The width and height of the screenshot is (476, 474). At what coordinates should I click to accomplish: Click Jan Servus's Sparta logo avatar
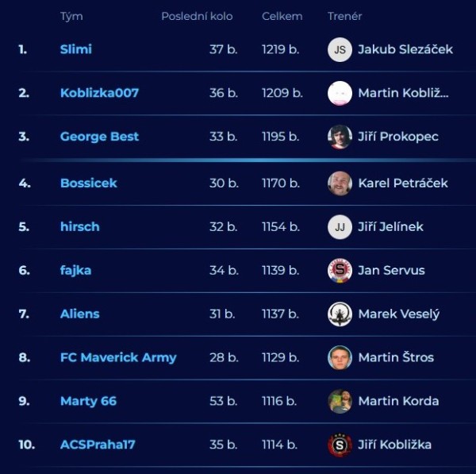340,271
